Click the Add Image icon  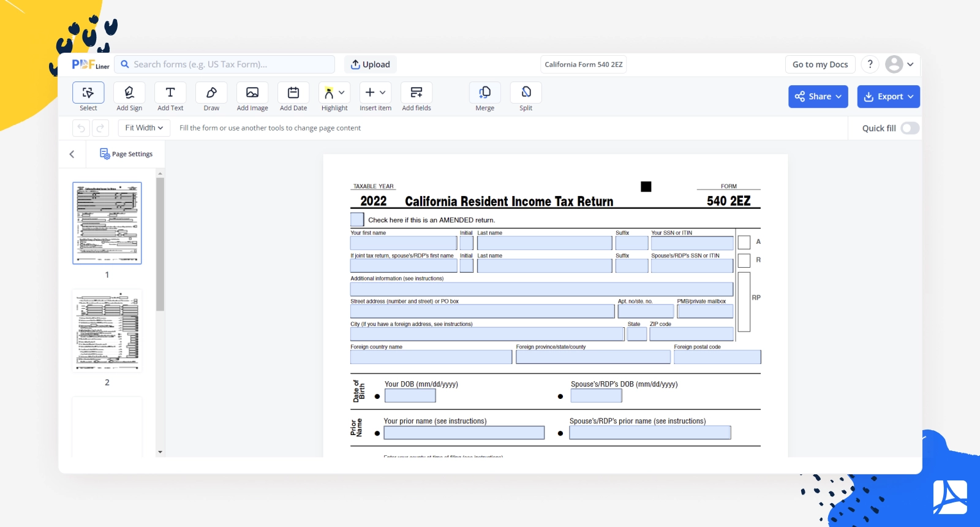pos(252,93)
